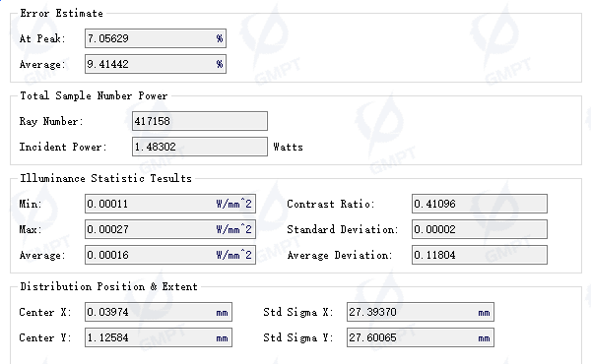Click the Watts unit label
This screenshot has height=364, width=591.
pos(288,147)
